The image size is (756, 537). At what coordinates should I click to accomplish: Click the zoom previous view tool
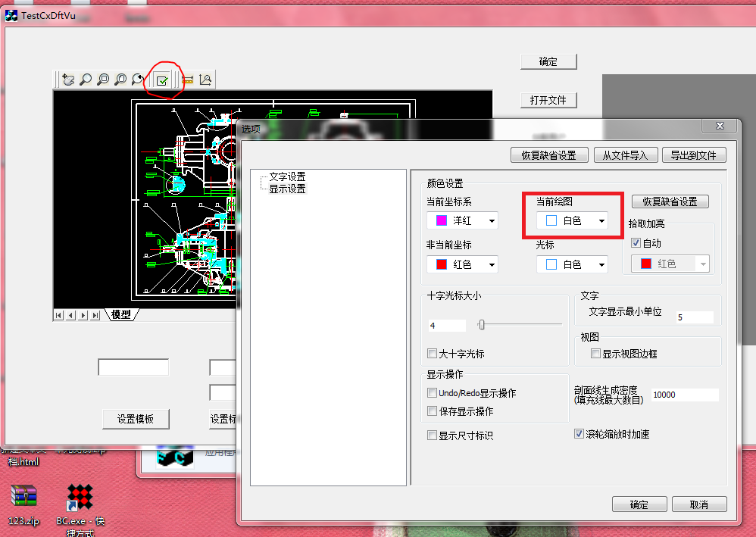click(x=138, y=80)
